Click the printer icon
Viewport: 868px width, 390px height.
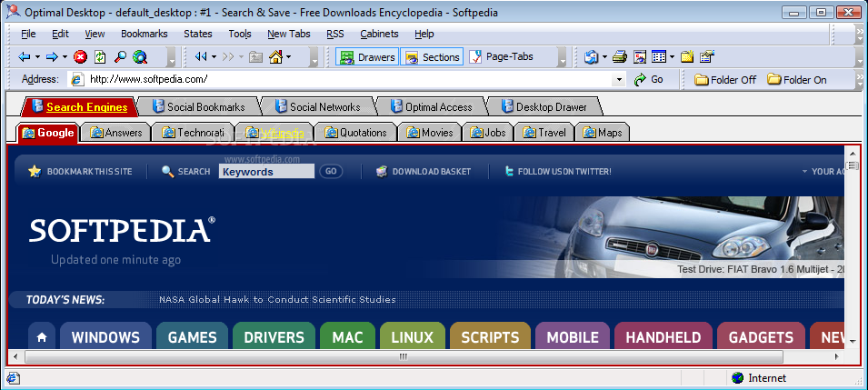point(620,56)
